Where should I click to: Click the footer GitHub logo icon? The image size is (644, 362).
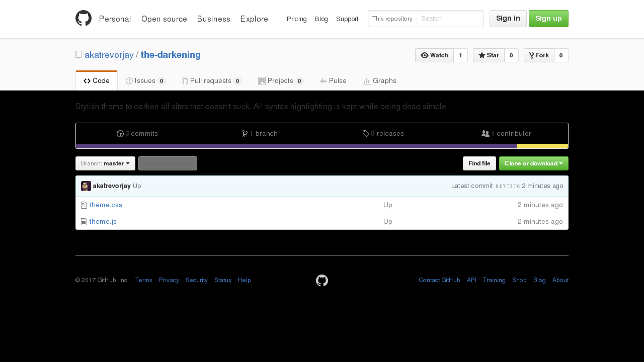pyautogui.click(x=322, y=281)
